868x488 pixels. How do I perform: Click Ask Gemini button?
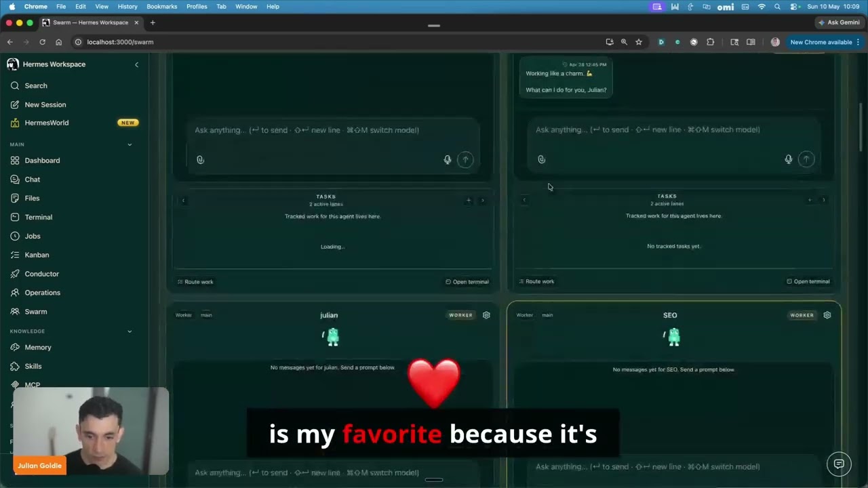(839, 22)
